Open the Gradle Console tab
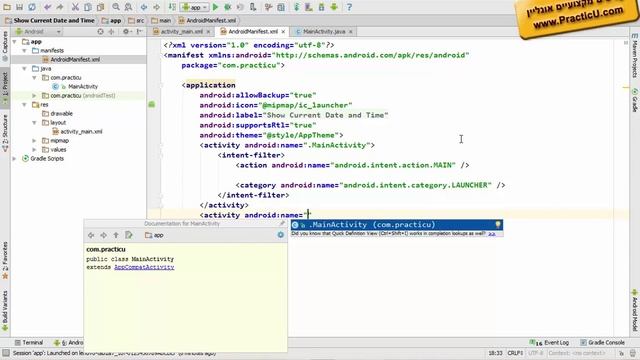 point(602,342)
